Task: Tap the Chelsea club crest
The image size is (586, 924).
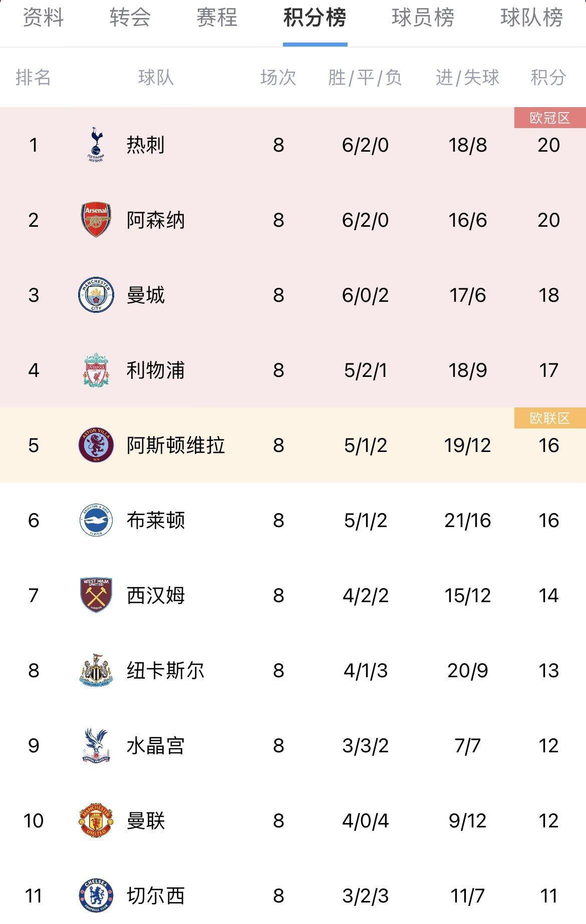Action: coord(96,895)
